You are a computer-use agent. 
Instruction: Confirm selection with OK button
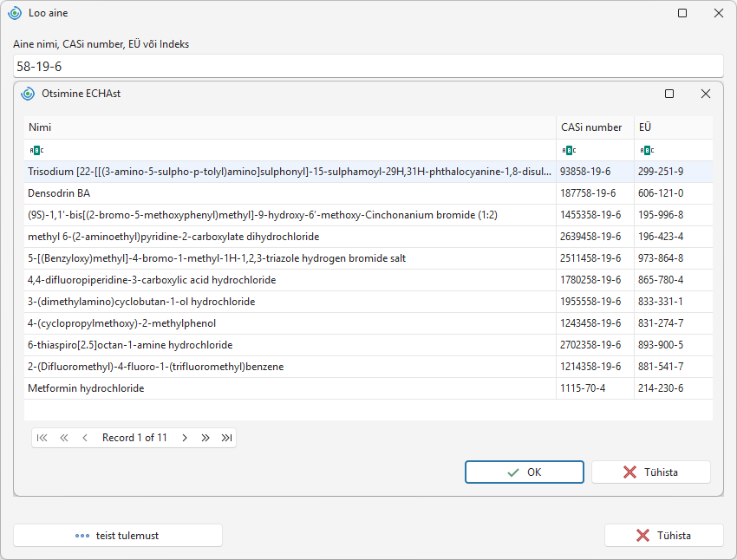pyautogui.click(x=525, y=472)
